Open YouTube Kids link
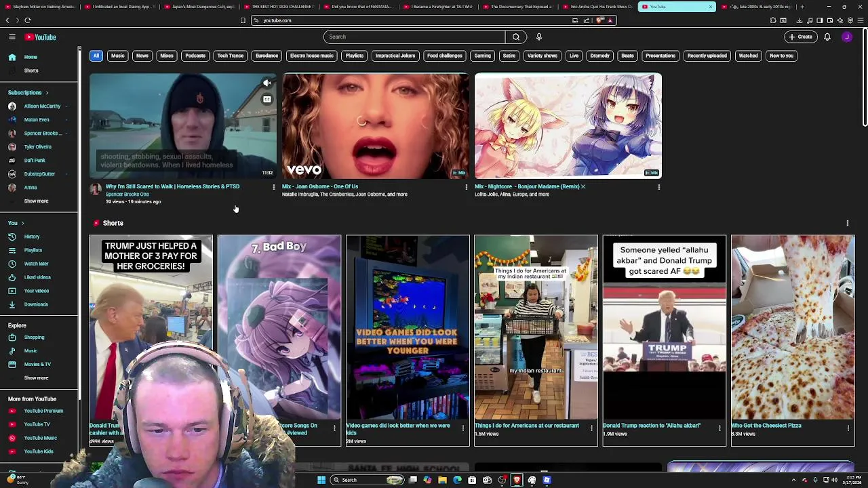The height and width of the screenshot is (488, 868). [x=39, y=451]
